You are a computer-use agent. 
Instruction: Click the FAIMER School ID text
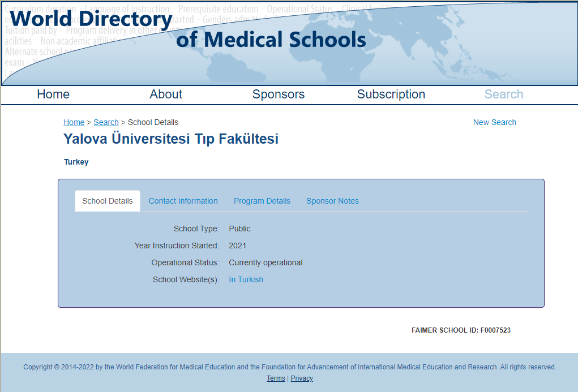tap(461, 330)
